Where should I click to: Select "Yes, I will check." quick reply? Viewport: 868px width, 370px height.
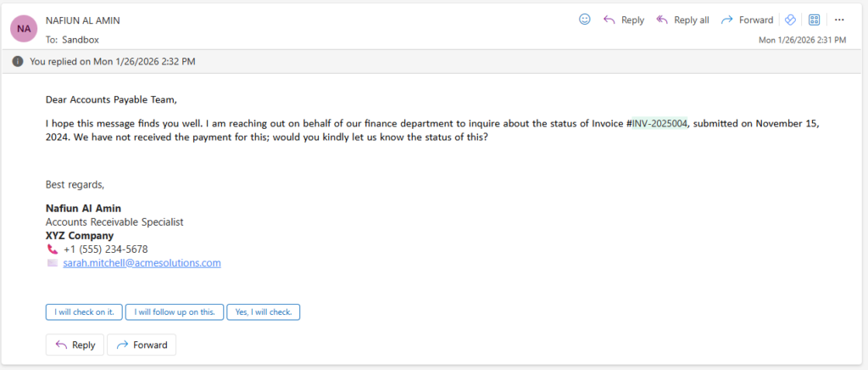tap(264, 312)
